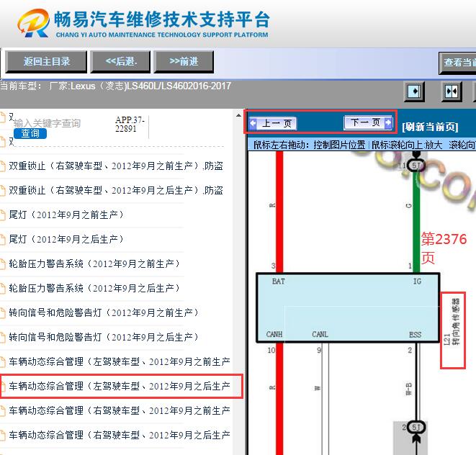Click the green G wire in diagram
476x455 pixels.
(x=416, y=222)
